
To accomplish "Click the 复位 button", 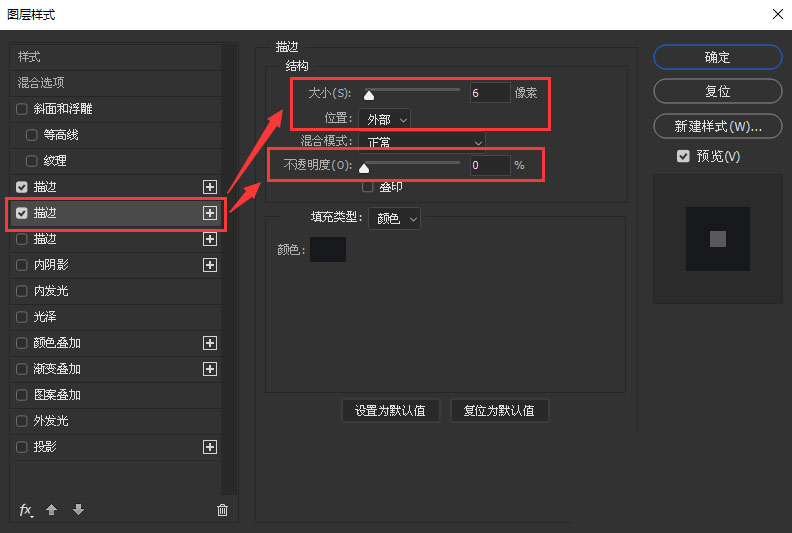I will click(718, 91).
